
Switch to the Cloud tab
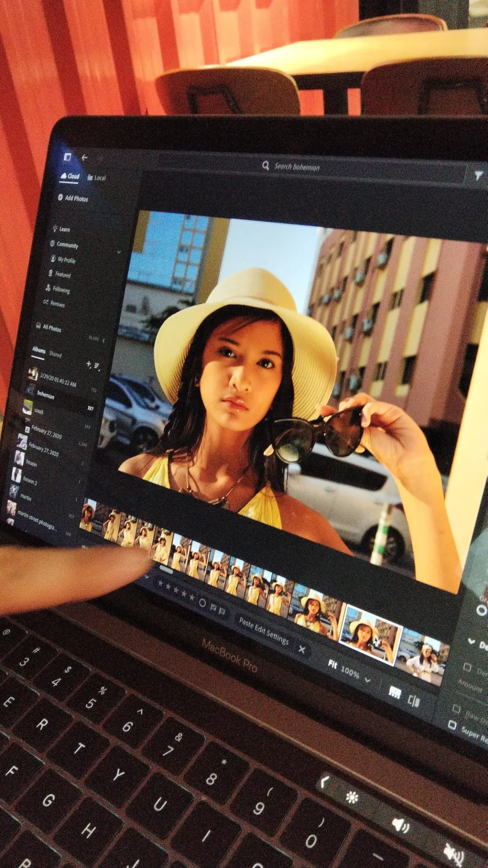(x=70, y=176)
